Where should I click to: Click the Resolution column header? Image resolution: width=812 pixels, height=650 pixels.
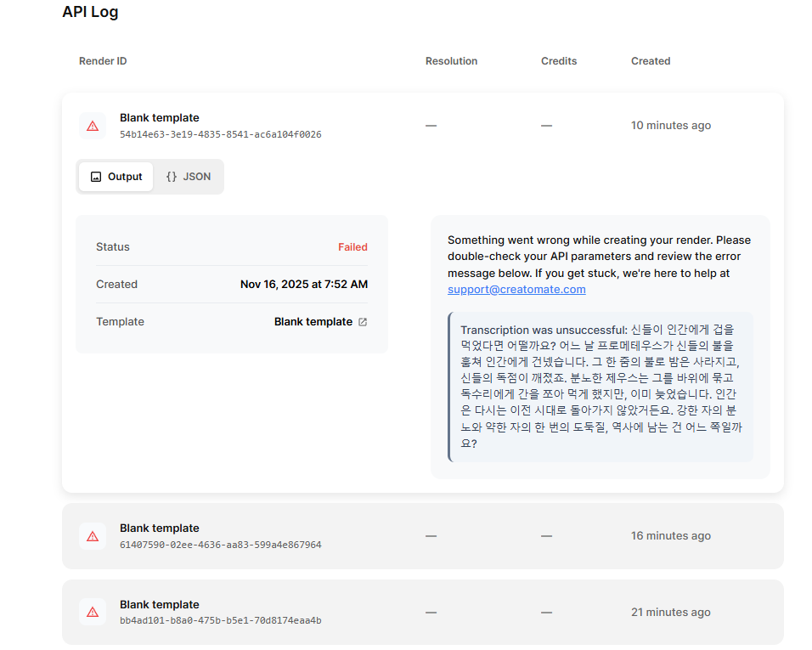pos(451,61)
